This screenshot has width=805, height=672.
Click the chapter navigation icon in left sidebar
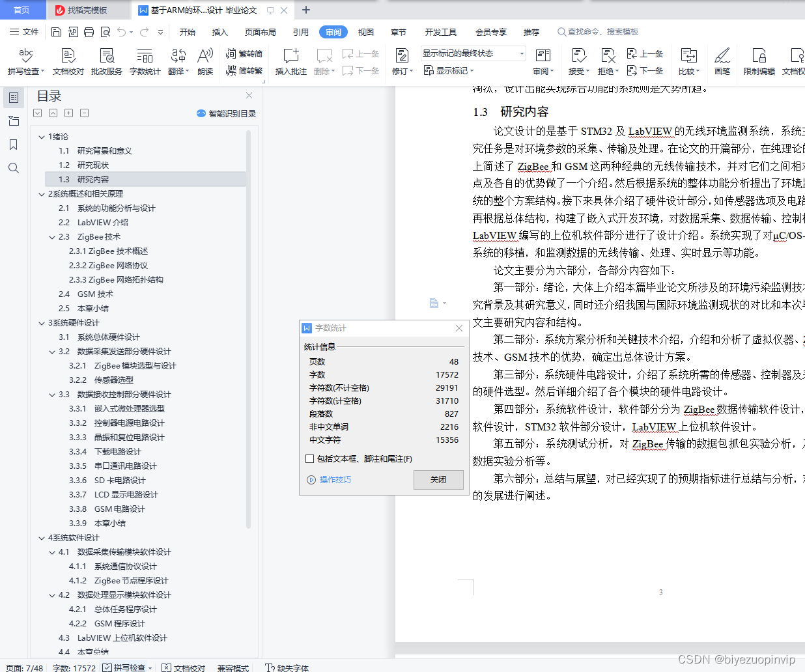[14, 121]
